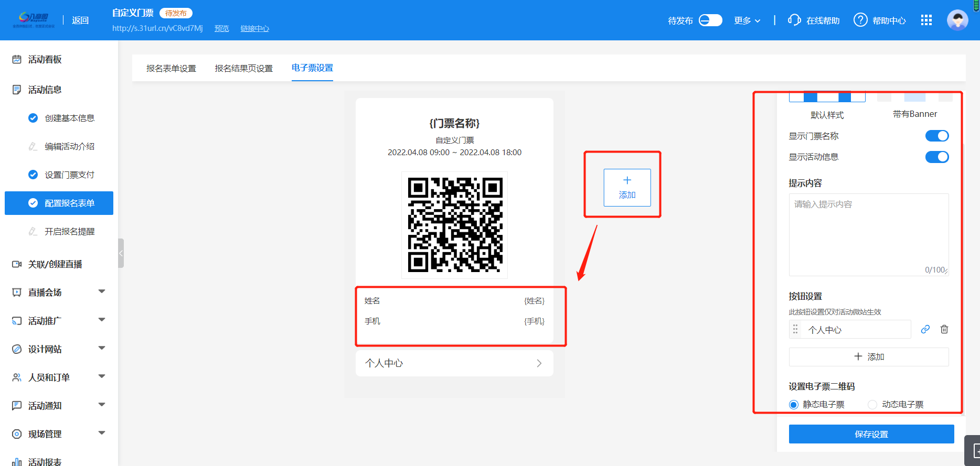Click the headset icon for 在线帮助
This screenshot has height=466, width=980.
click(x=794, y=20)
